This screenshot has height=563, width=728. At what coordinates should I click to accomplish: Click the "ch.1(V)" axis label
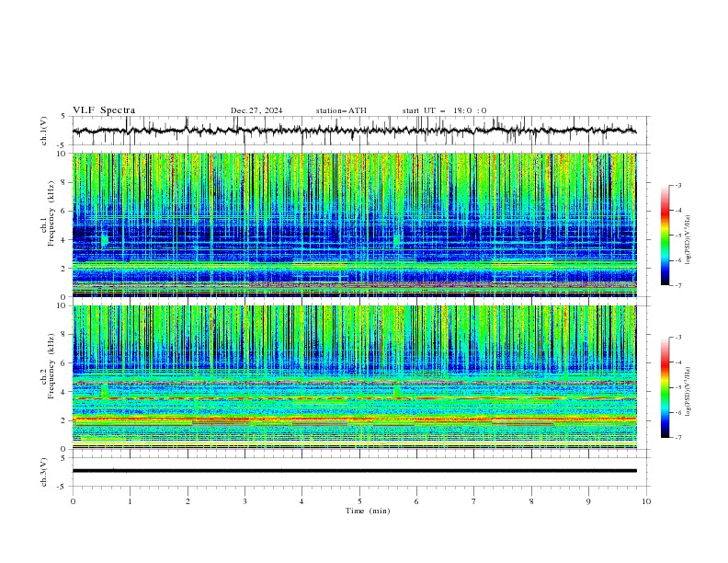[x=44, y=131]
